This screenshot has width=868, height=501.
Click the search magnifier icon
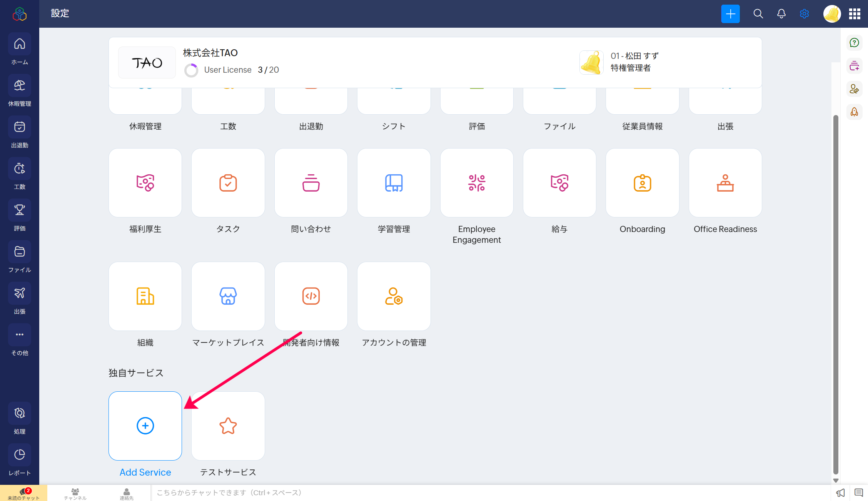(758, 14)
